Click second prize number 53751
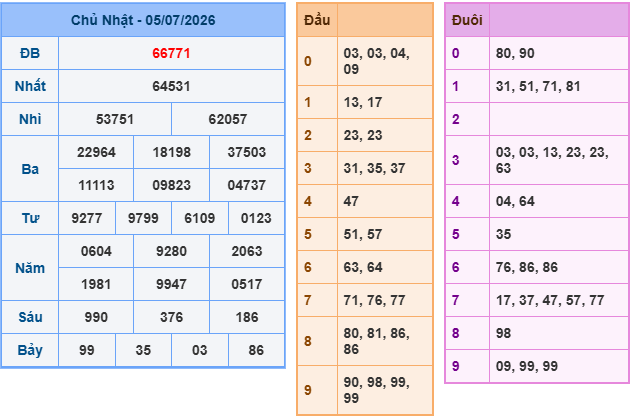 [x=115, y=119]
